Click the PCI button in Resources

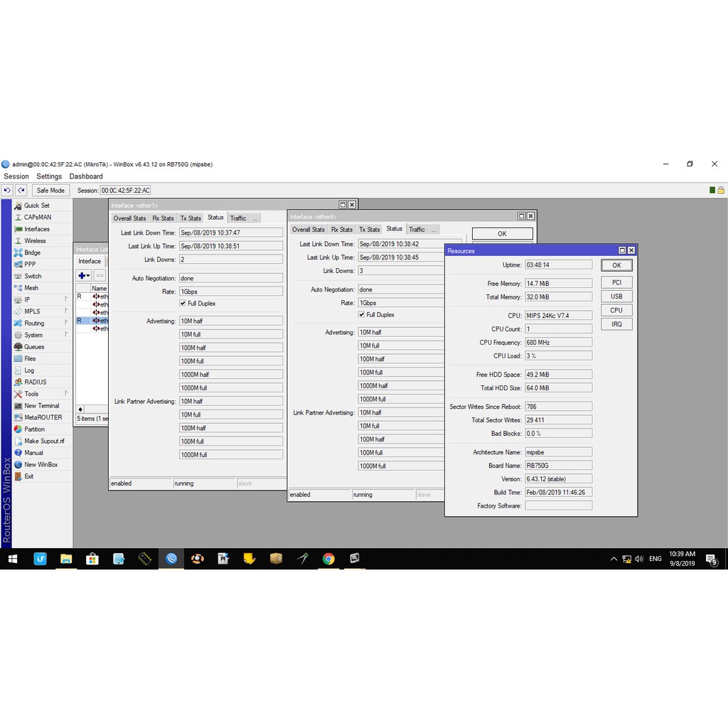(x=616, y=283)
